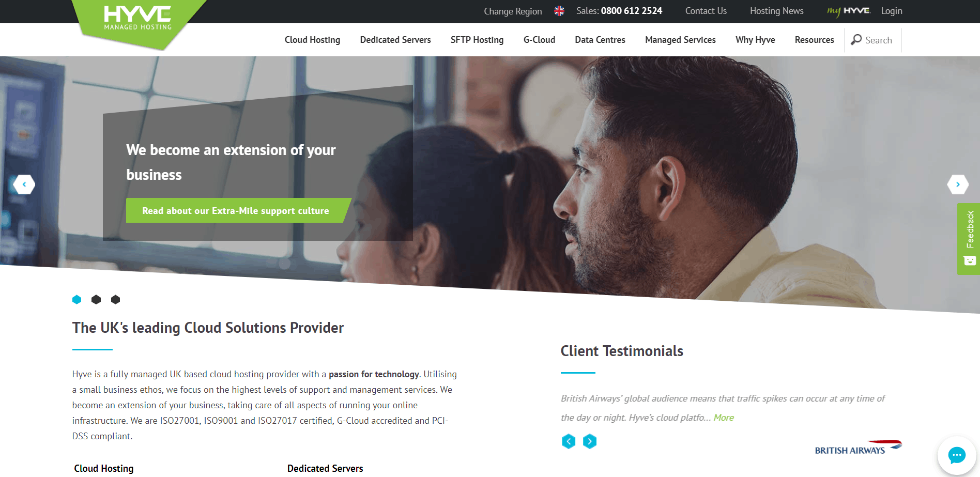980x477 pixels.
Task: Click the Hyve Managed Hosting logo
Action: pyautogui.click(x=137, y=21)
